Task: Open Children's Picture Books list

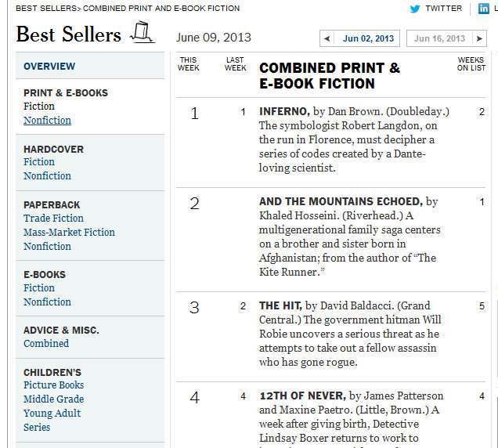Action: pyautogui.click(x=53, y=385)
